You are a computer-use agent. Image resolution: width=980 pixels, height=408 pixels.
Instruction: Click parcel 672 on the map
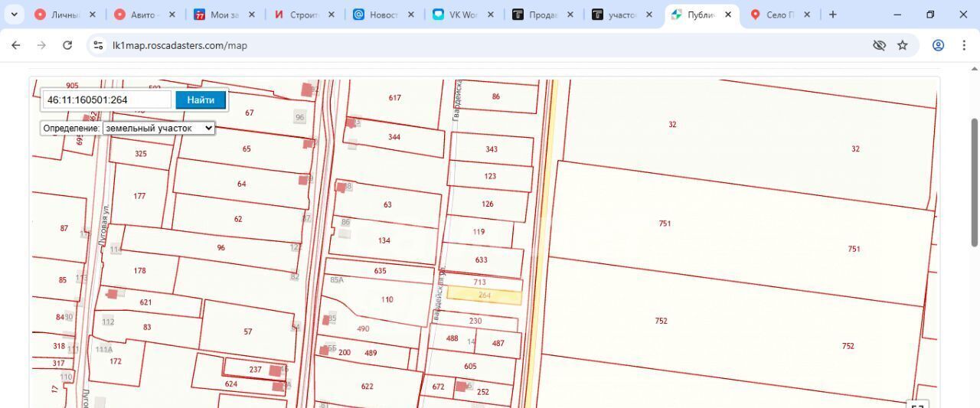[x=439, y=387]
